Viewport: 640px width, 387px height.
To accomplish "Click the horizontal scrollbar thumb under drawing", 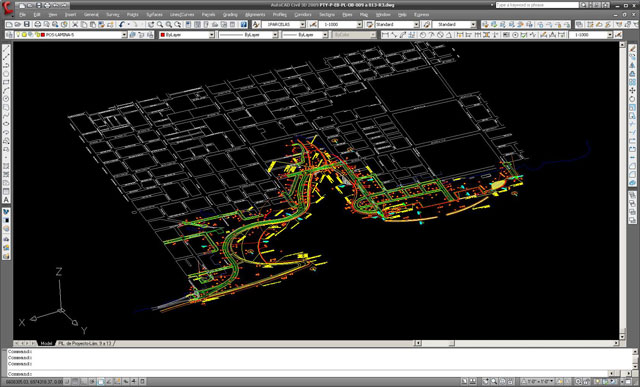I will (x=451, y=343).
